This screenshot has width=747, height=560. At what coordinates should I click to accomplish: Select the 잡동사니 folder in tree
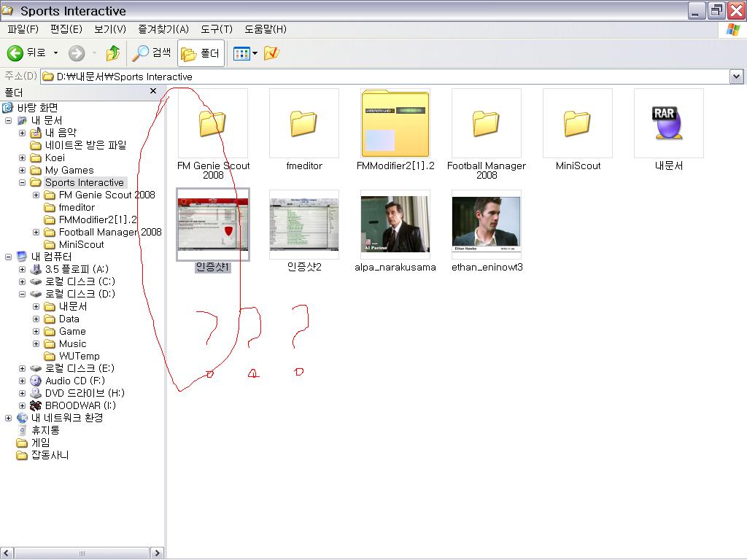coord(50,455)
